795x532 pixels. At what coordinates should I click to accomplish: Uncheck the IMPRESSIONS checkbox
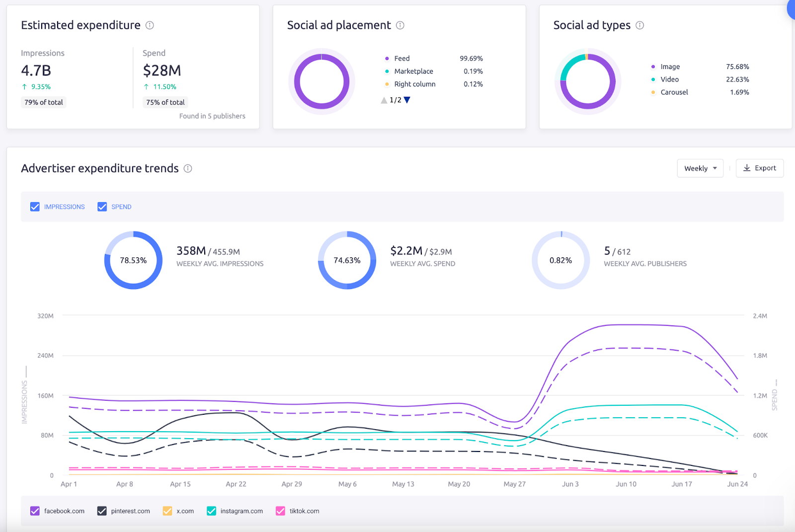[x=35, y=207]
